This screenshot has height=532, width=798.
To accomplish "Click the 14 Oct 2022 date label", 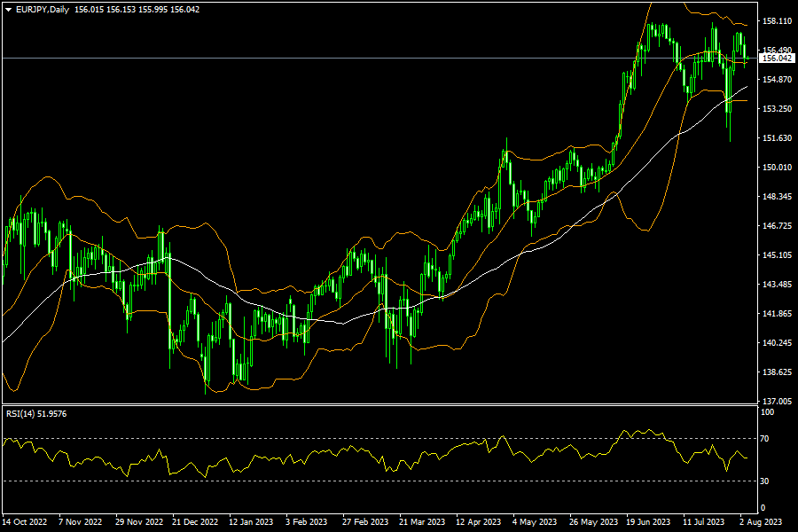I will 25,522.
